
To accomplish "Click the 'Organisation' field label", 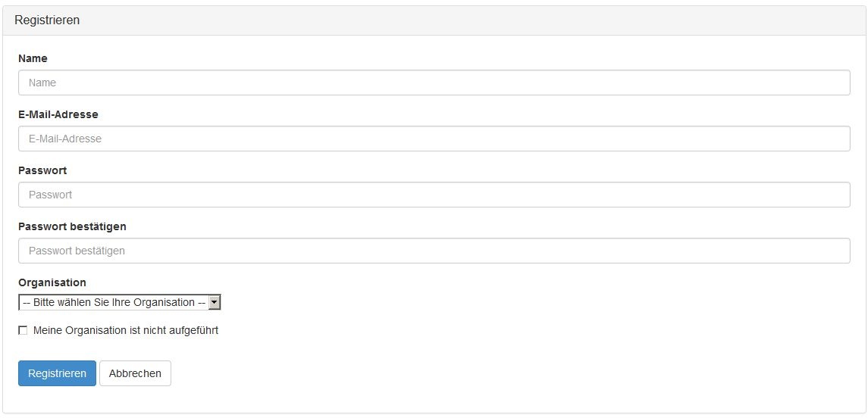I will (x=52, y=282).
